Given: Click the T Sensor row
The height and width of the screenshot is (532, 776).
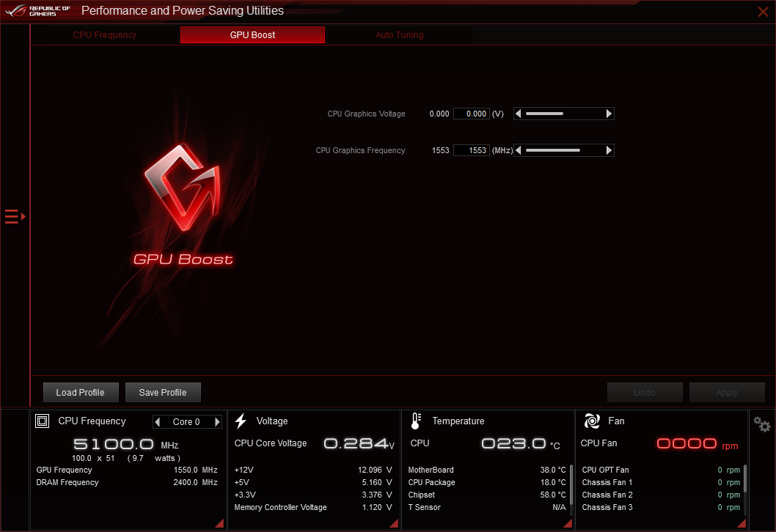Looking at the screenshot, I should point(487,507).
